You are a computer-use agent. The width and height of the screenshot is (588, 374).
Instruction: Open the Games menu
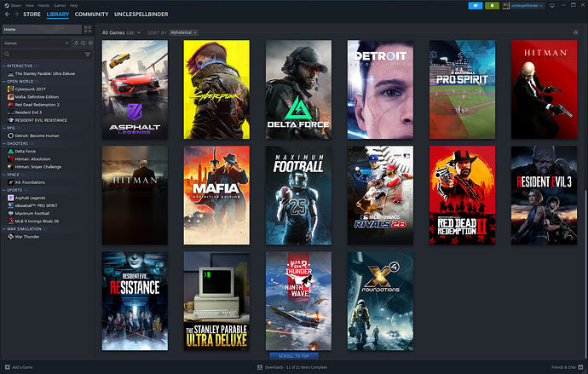coord(60,6)
